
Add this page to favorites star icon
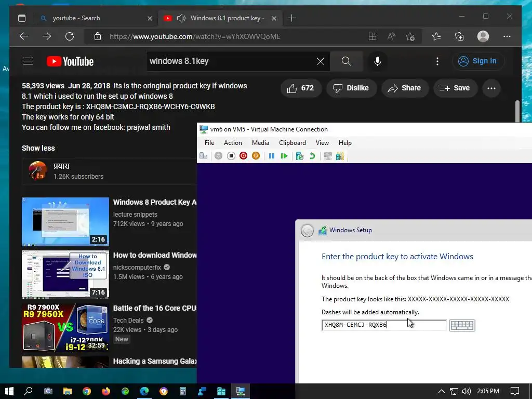pos(410,36)
